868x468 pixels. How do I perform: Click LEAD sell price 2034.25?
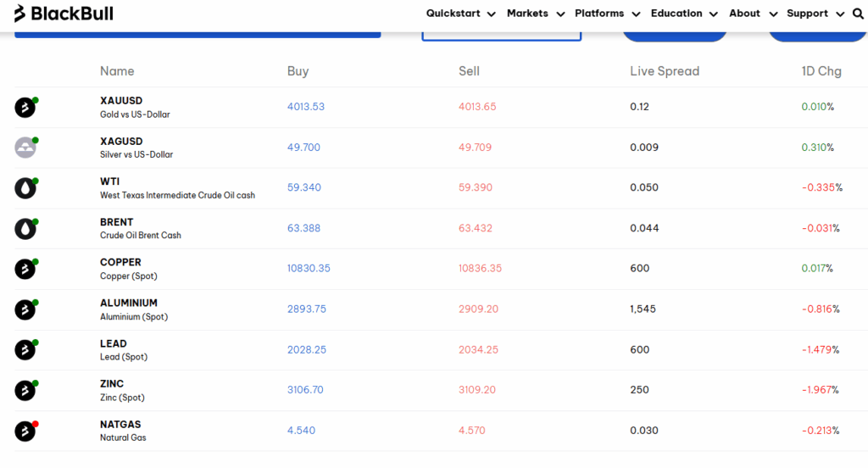[x=478, y=350]
